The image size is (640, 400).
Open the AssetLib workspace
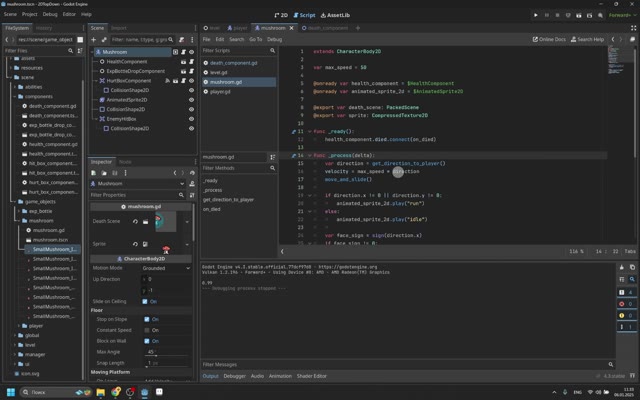tap(335, 15)
